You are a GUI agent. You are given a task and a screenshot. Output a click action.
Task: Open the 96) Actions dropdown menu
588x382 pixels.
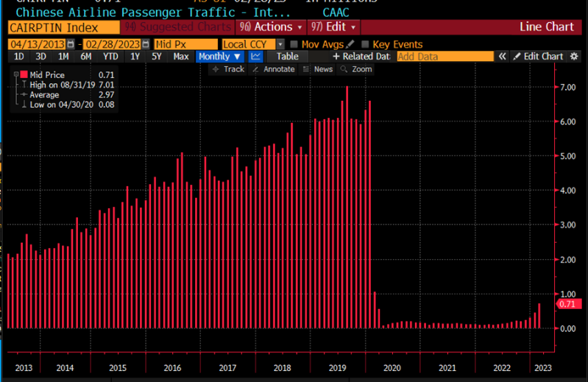(x=271, y=27)
